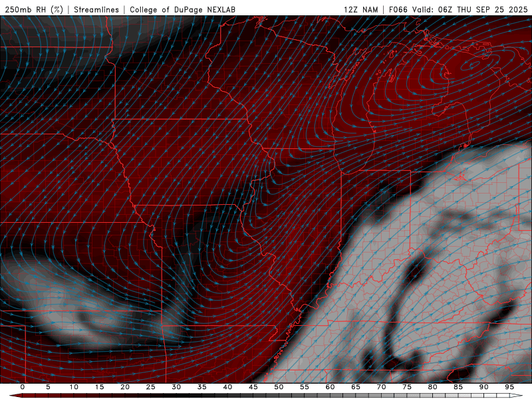The width and height of the screenshot is (532, 399).
Task: Click the "40" label on color scale
Action: pyautogui.click(x=227, y=387)
